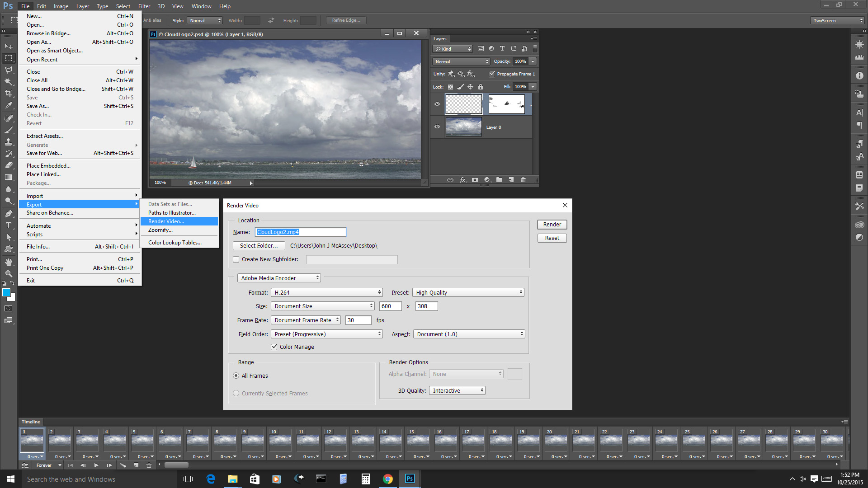Select the Crop tool
868x488 pixels.
point(8,93)
